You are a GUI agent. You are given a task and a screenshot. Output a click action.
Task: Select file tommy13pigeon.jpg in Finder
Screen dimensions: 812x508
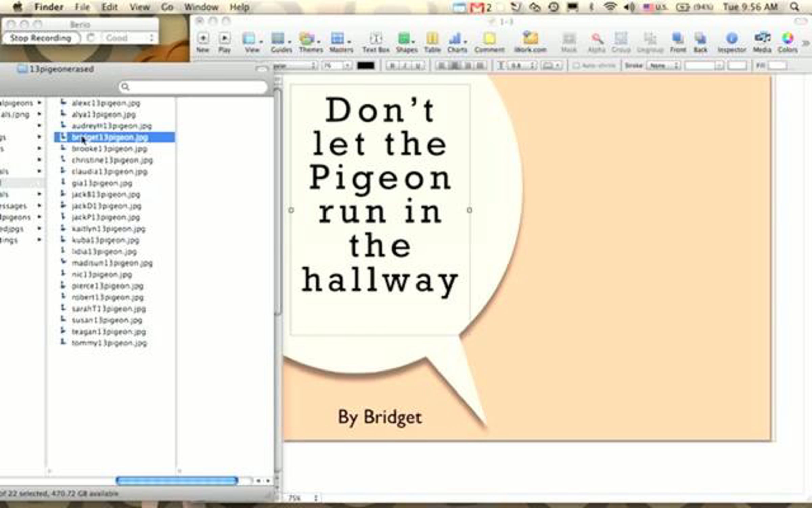point(109,343)
